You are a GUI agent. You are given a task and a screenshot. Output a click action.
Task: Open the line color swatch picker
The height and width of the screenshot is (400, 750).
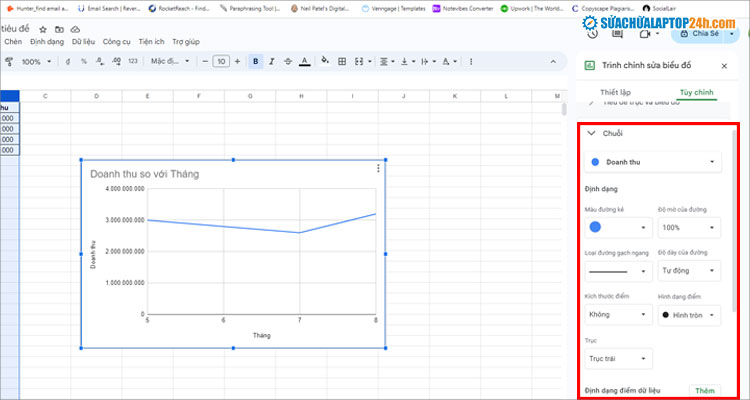614,227
